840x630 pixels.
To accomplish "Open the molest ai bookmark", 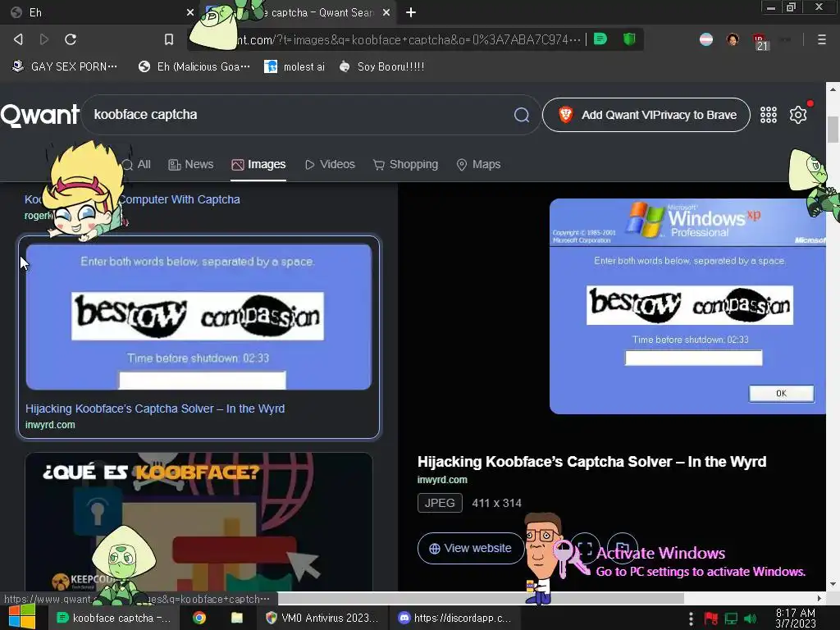I will coord(294,66).
